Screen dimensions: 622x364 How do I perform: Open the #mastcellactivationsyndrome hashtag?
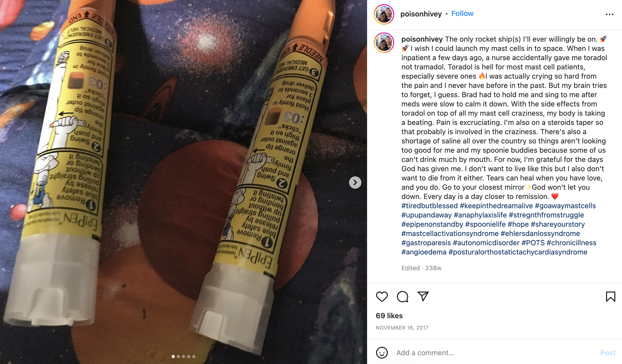(450, 233)
